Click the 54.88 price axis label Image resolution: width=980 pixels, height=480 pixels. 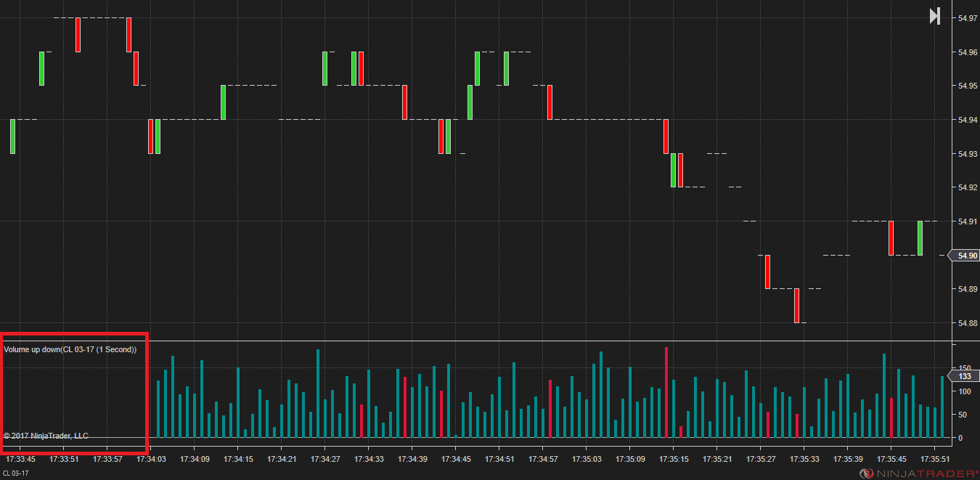pyautogui.click(x=968, y=323)
